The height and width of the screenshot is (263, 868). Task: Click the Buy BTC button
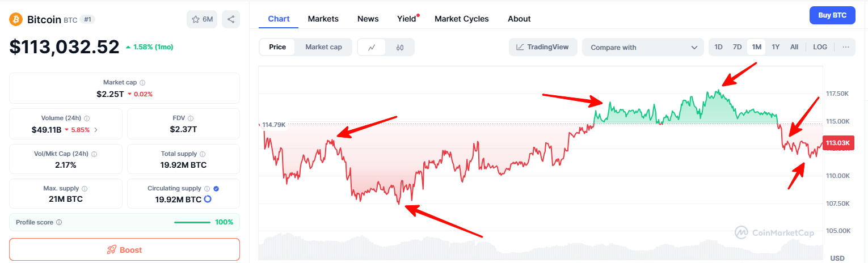pyautogui.click(x=832, y=15)
